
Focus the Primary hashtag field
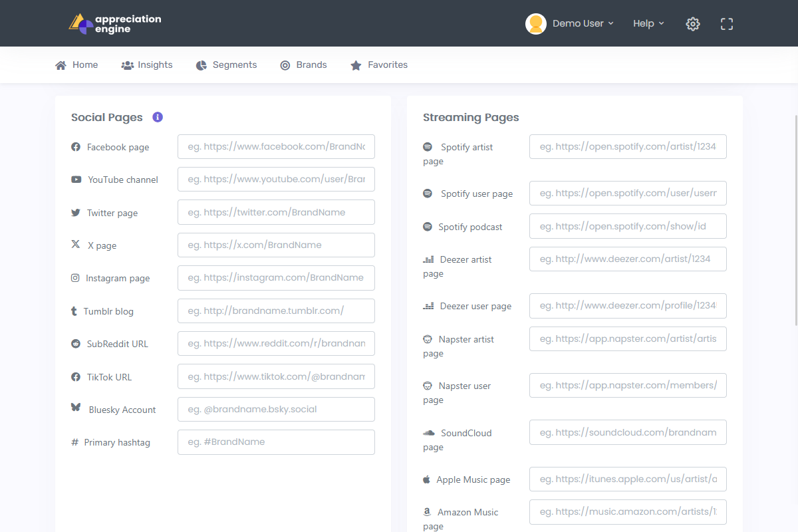point(276,442)
